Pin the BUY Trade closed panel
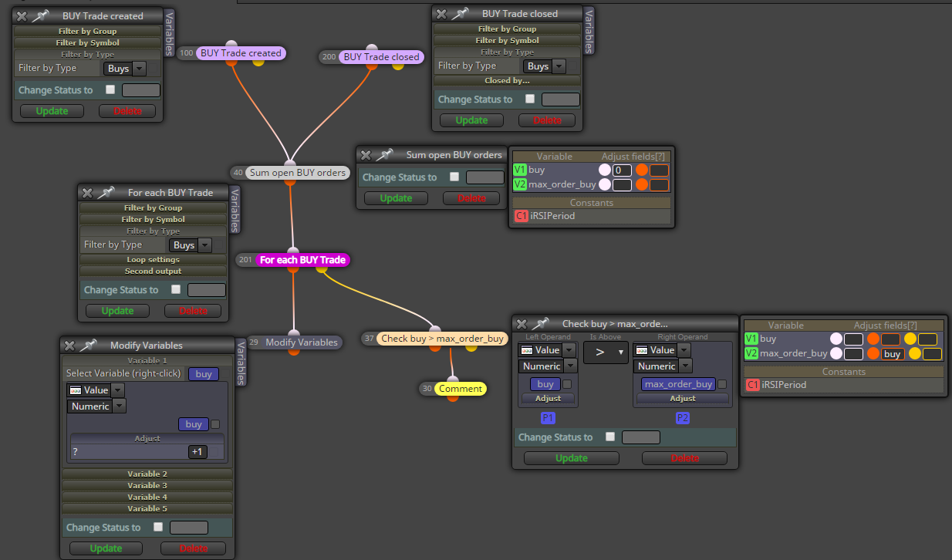This screenshot has height=560, width=952. [459, 13]
